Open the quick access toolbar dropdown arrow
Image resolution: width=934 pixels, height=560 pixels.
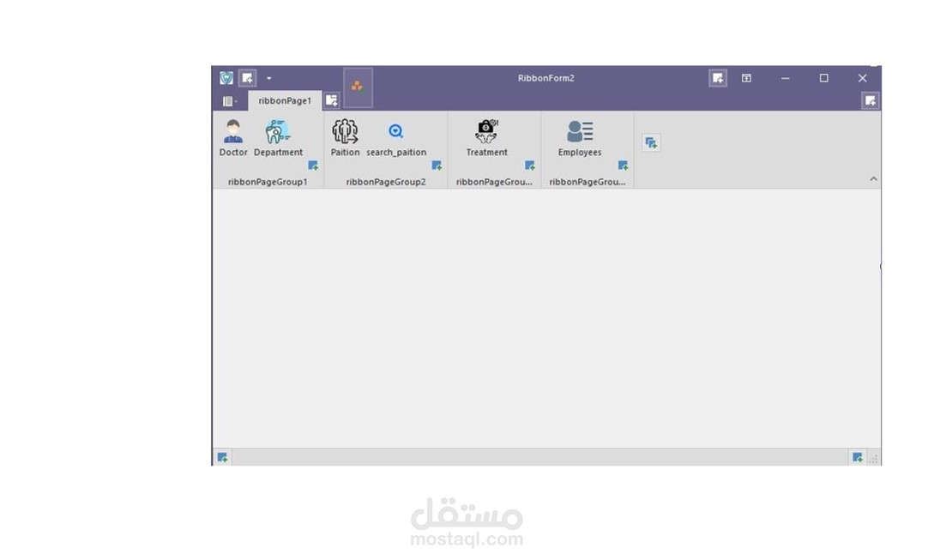click(268, 78)
